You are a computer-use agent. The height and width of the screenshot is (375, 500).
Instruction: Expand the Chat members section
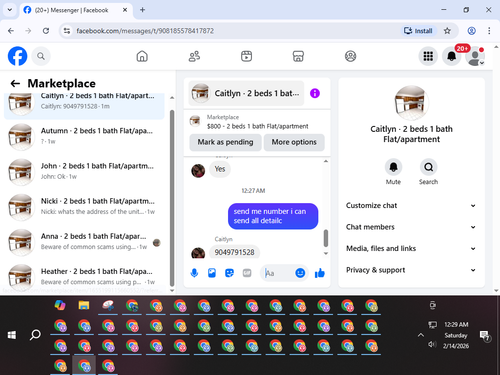click(411, 227)
